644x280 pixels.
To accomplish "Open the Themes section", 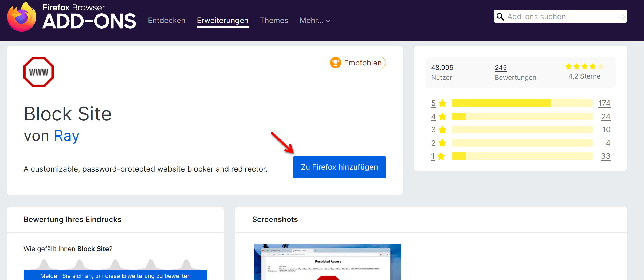I will click(x=274, y=21).
